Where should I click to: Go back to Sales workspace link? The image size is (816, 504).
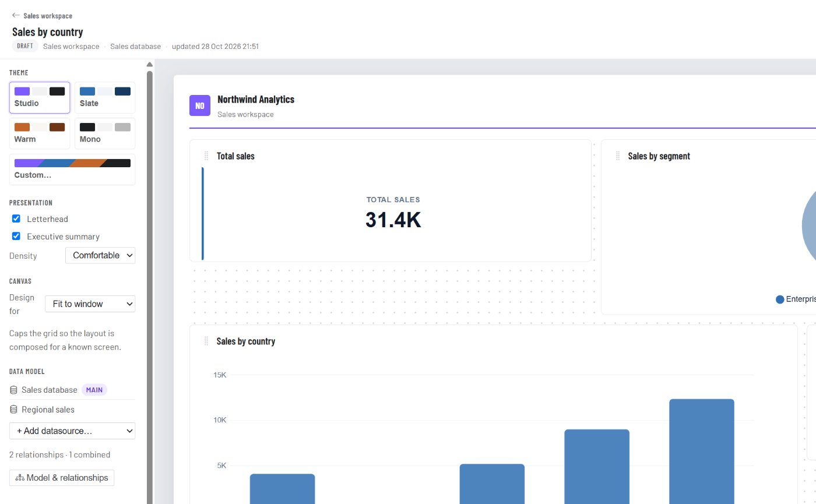click(48, 16)
